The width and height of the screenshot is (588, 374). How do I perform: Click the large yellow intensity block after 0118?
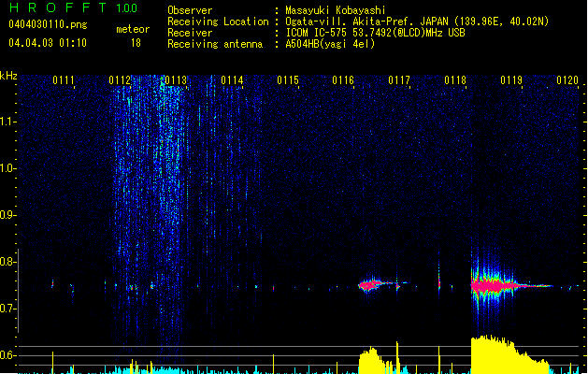(510, 355)
